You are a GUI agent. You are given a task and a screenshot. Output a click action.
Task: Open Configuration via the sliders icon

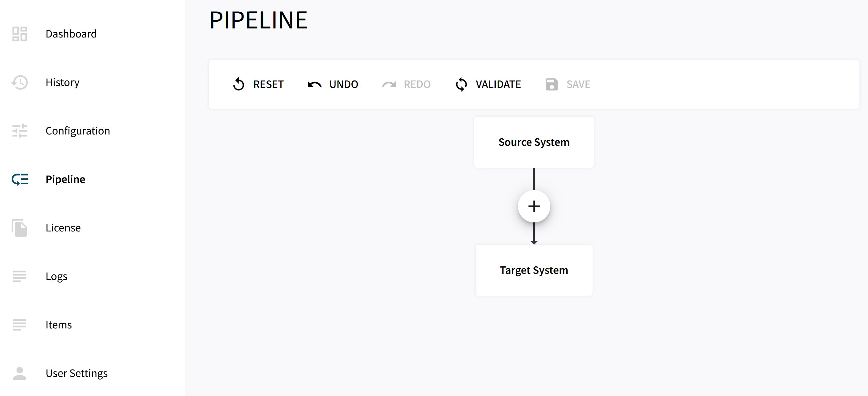20,131
